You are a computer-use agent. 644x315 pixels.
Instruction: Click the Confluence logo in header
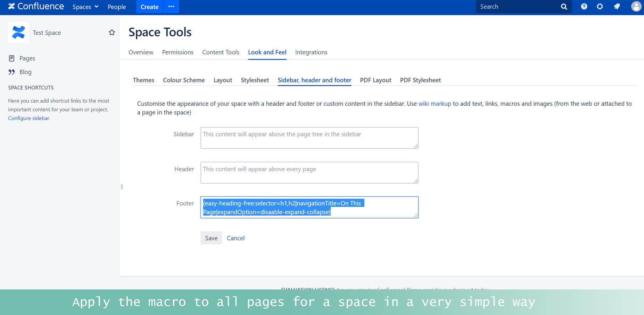click(x=36, y=7)
